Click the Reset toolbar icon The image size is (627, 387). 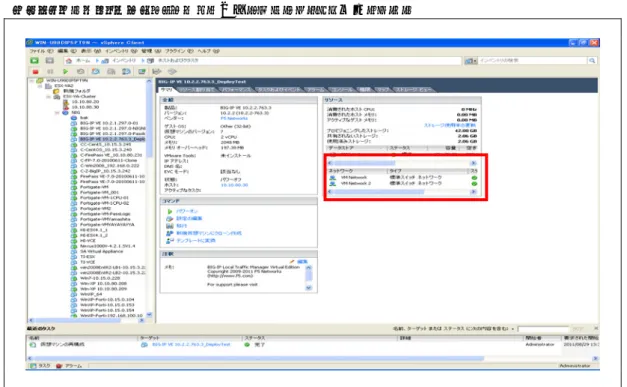(x=80, y=72)
